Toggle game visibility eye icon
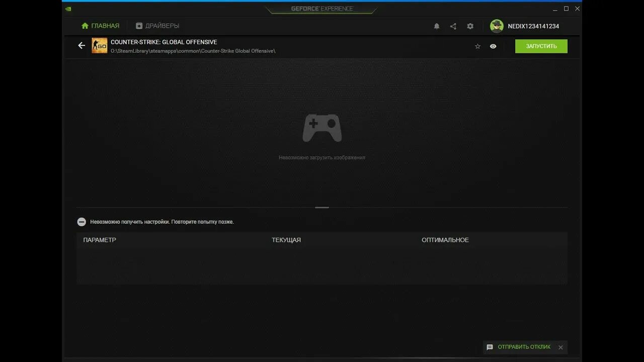 pos(493,46)
